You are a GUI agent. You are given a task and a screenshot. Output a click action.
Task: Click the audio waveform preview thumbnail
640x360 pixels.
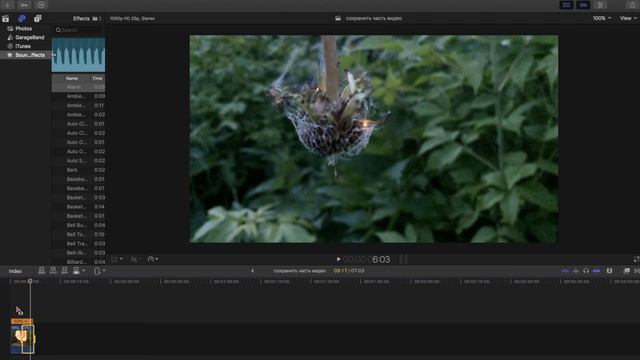tap(78, 55)
